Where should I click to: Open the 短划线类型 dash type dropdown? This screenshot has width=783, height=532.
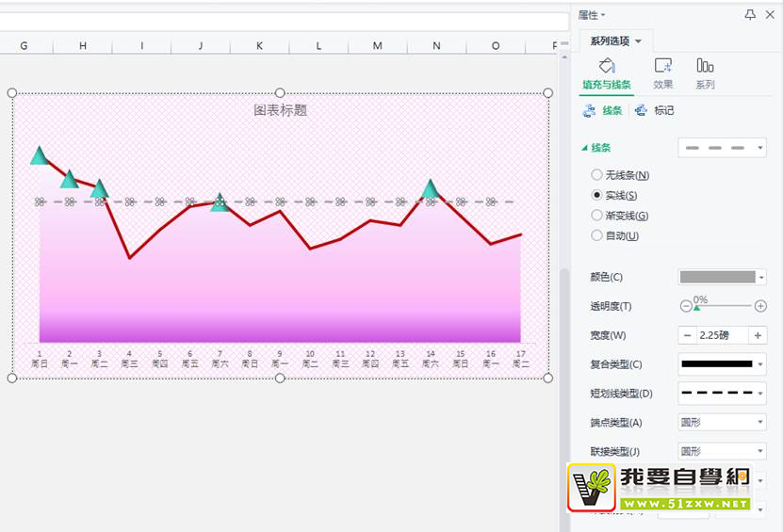click(x=722, y=393)
